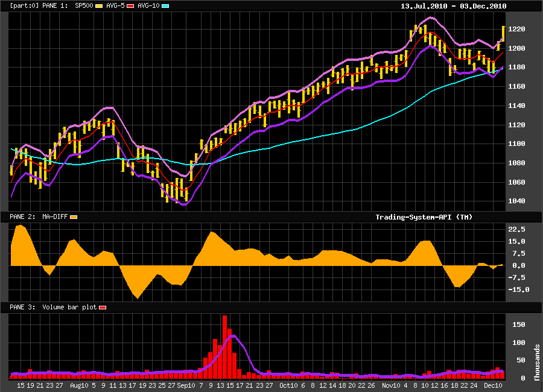
Task: Click the 150 volume axis label
Action: point(518,325)
